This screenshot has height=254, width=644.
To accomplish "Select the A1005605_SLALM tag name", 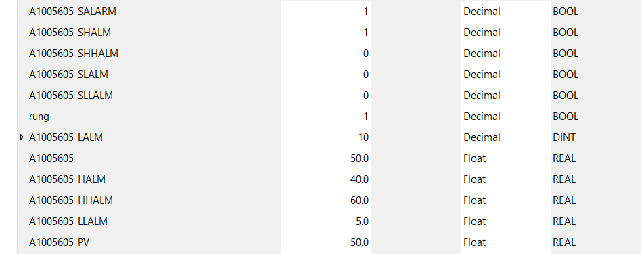I will 68,75.
